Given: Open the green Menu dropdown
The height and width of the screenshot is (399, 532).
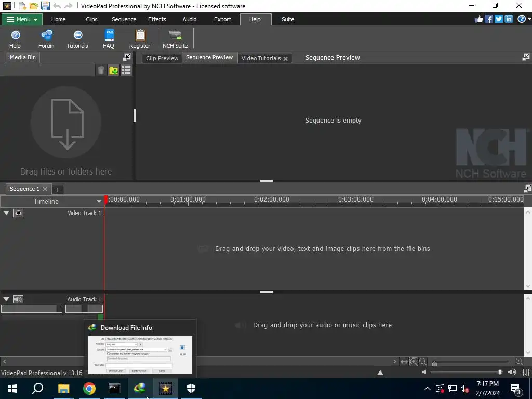Looking at the screenshot, I should 22,19.
